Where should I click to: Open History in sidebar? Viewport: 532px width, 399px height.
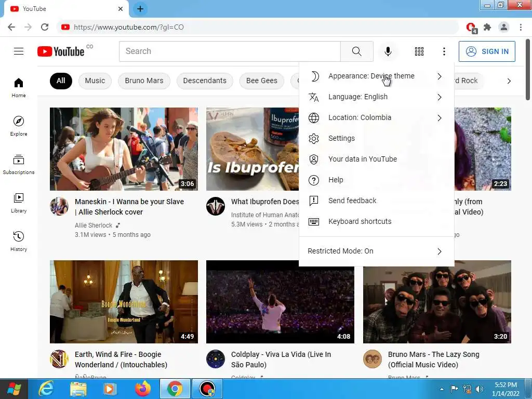coord(19,241)
